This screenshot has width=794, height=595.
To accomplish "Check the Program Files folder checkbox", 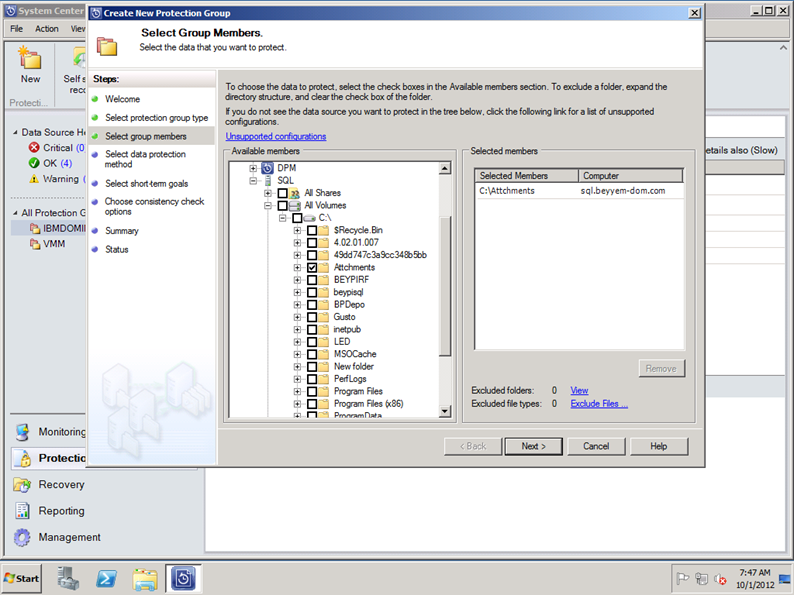I will click(x=312, y=391).
